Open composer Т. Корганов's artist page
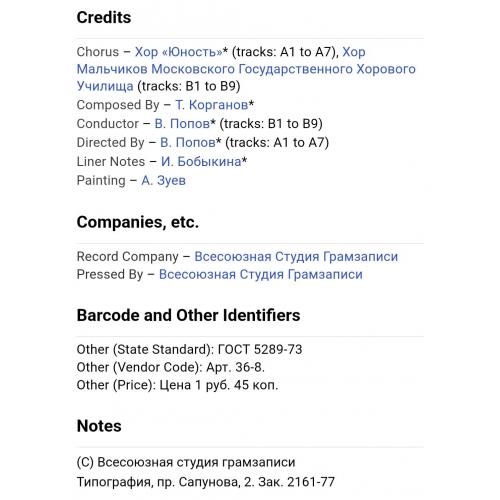 (212, 105)
